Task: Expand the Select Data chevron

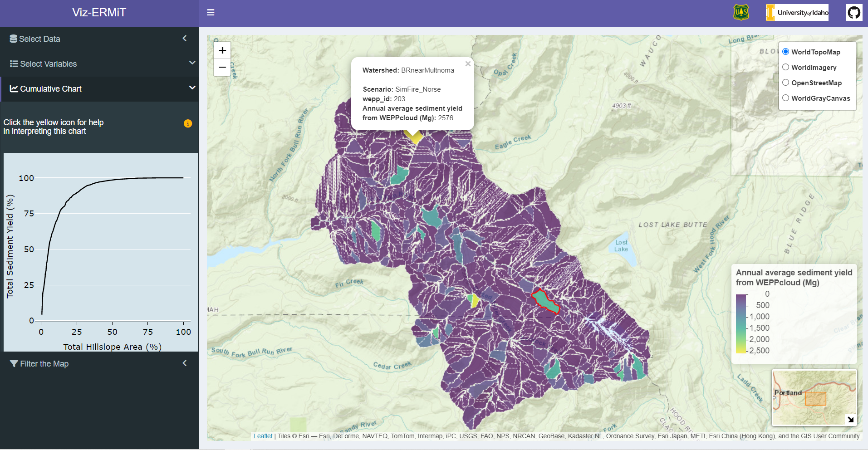Action: [x=185, y=39]
